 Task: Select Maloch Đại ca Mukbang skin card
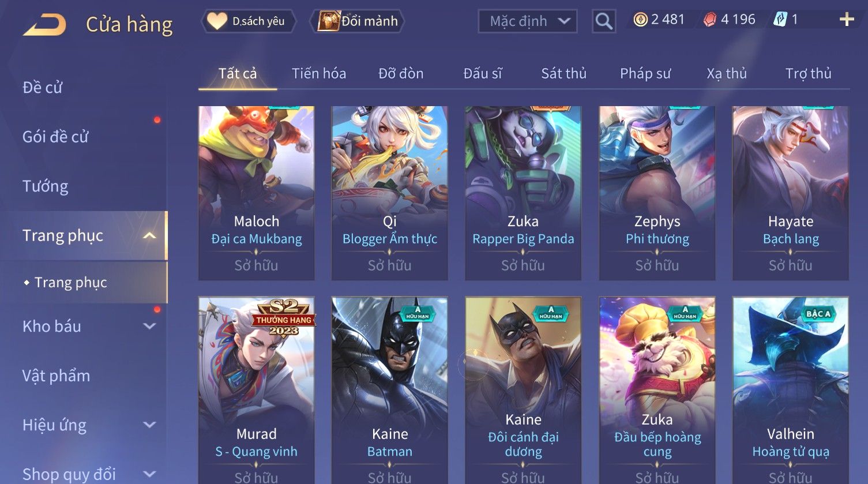(x=257, y=193)
